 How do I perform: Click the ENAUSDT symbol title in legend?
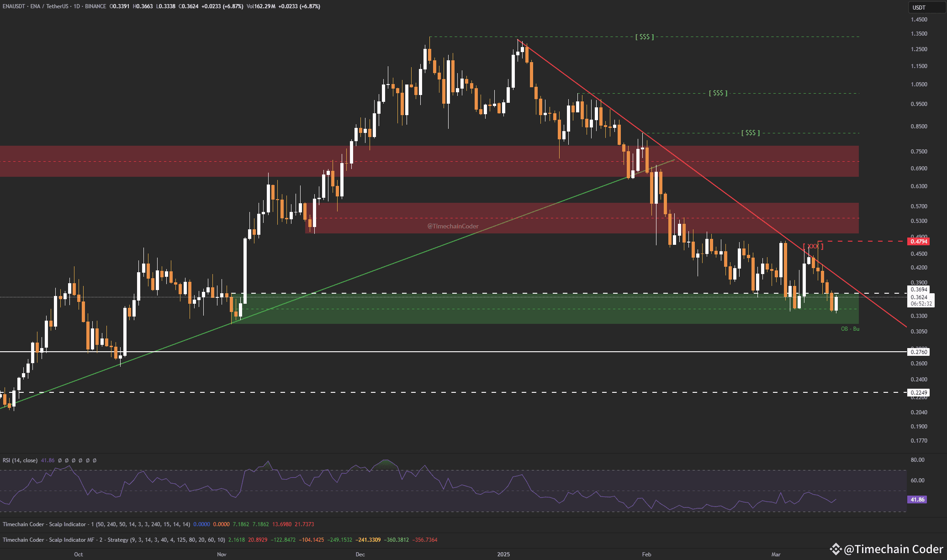point(14,6)
